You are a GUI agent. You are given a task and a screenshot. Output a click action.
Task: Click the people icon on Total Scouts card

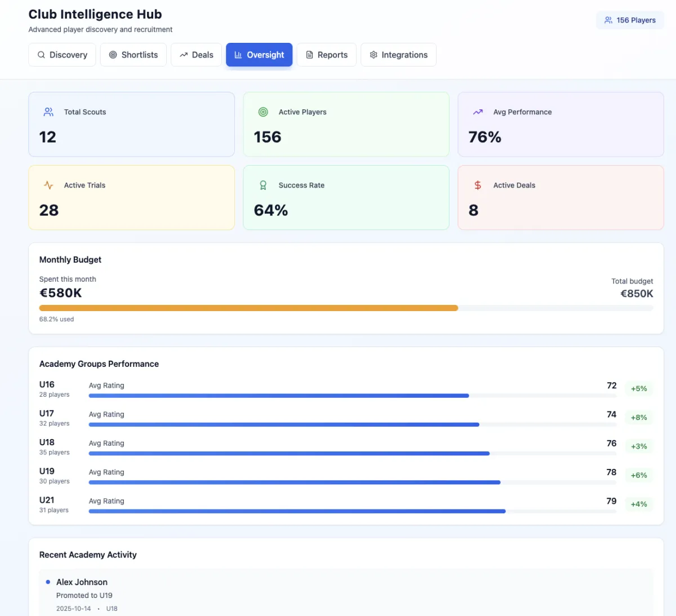(48, 112)
